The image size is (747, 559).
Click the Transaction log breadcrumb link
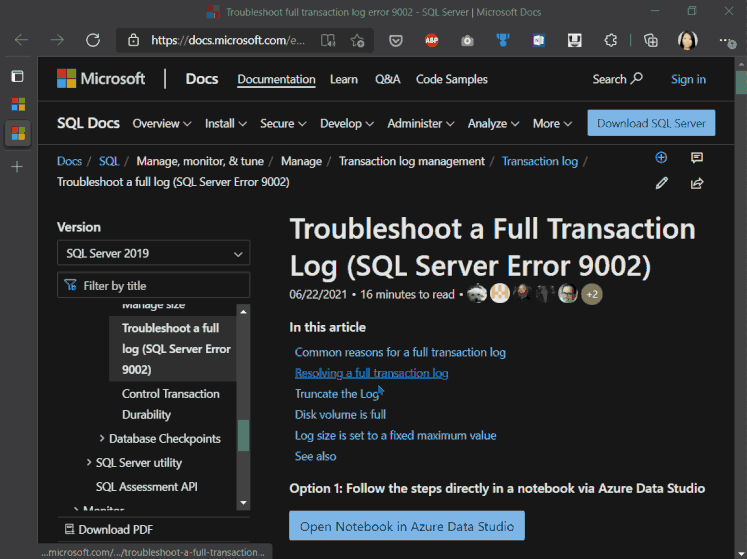coord(539,161)
